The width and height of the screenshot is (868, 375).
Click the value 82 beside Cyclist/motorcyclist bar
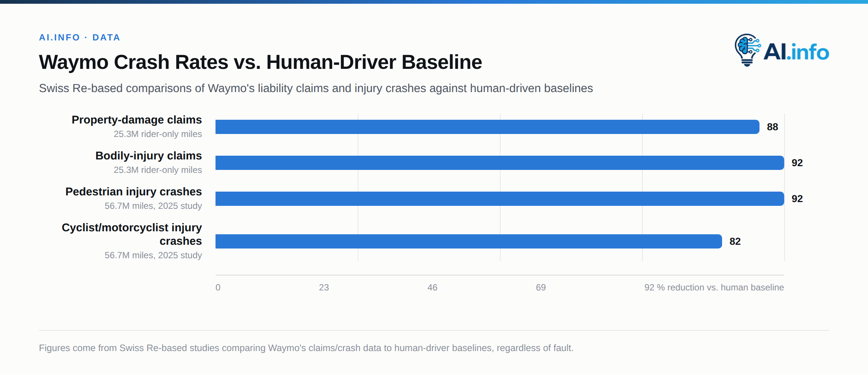735,241
